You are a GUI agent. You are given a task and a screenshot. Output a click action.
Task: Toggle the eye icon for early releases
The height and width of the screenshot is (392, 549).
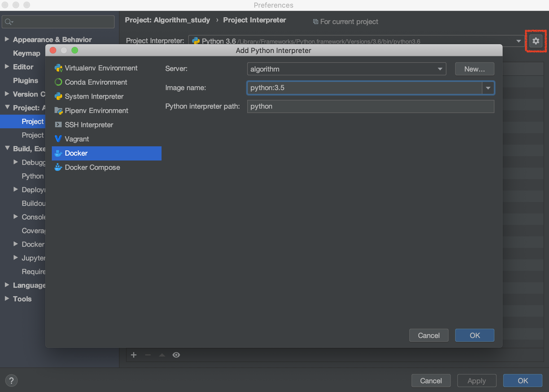(176, 355)
